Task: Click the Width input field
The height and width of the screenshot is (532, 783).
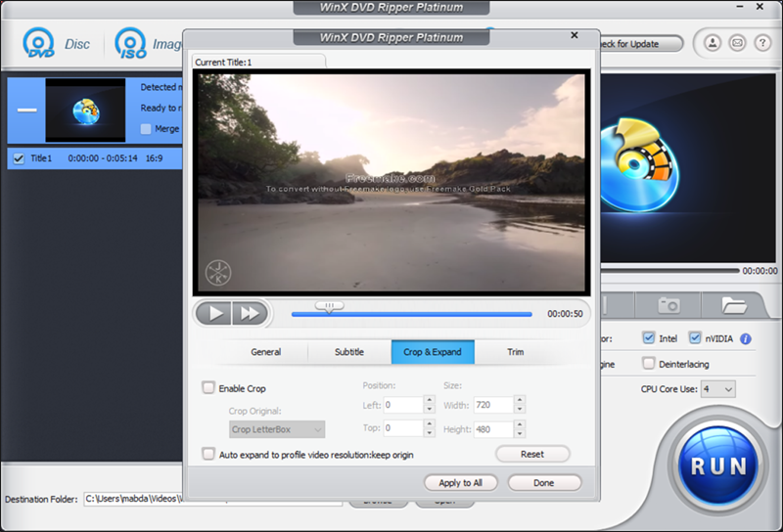Action: tap(494, 405)
